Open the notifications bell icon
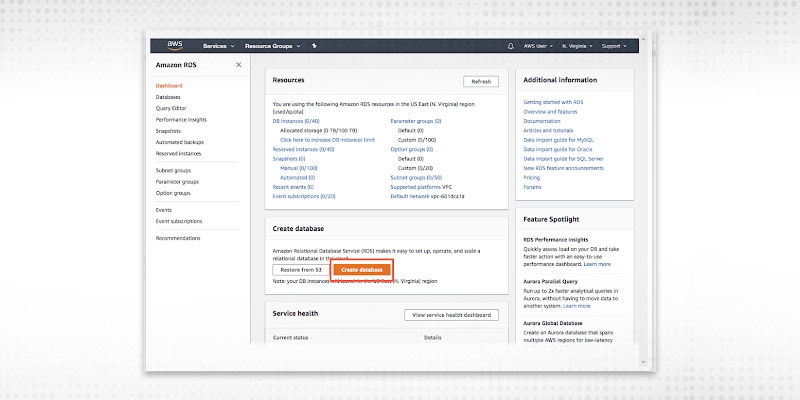The width and height of the screenshot is (800, 400). point(511,46)
